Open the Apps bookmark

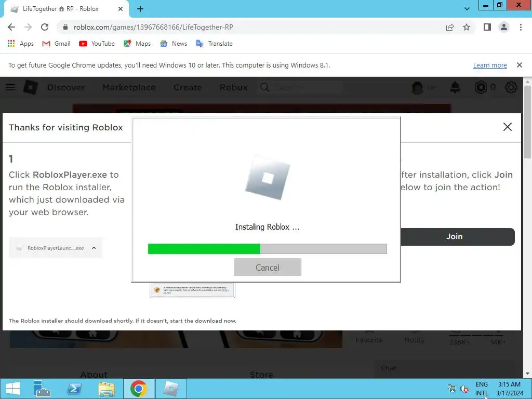pyautogui.click(x=20, y=44)
